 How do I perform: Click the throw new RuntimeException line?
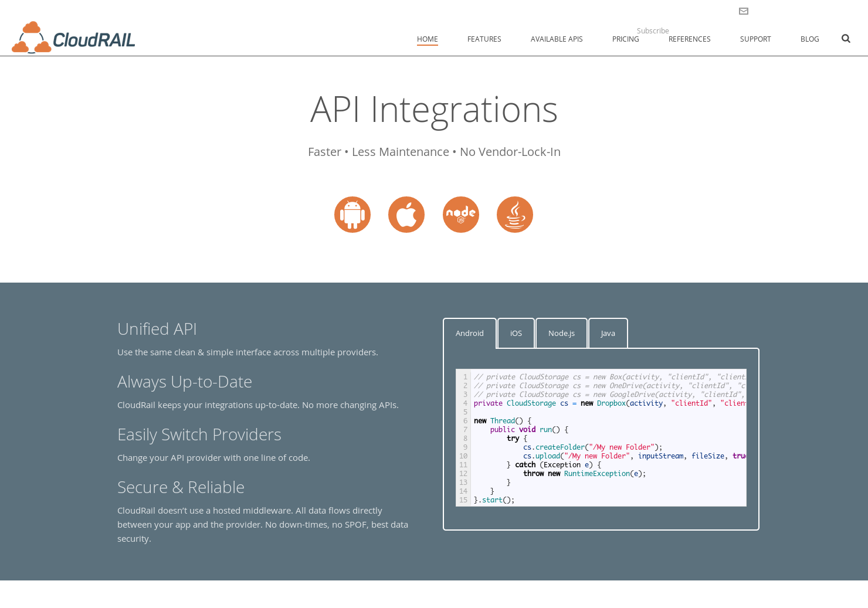tap(585, 474)
